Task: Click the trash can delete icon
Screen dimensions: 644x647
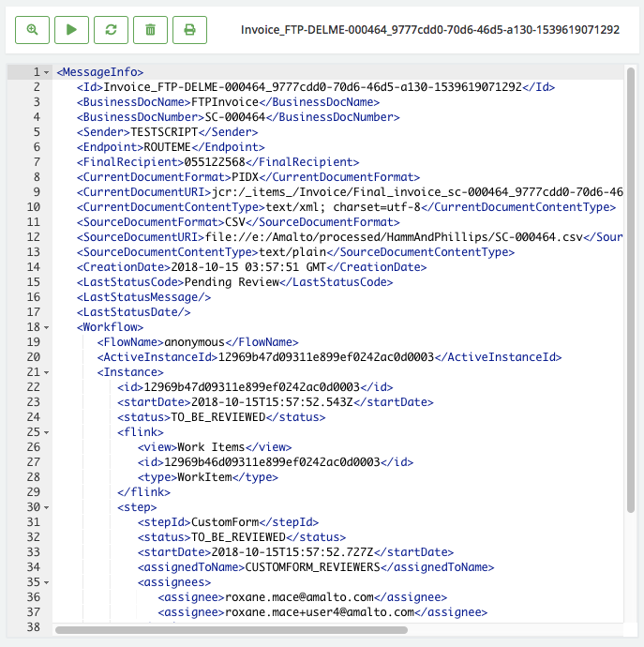Action: 150,30
